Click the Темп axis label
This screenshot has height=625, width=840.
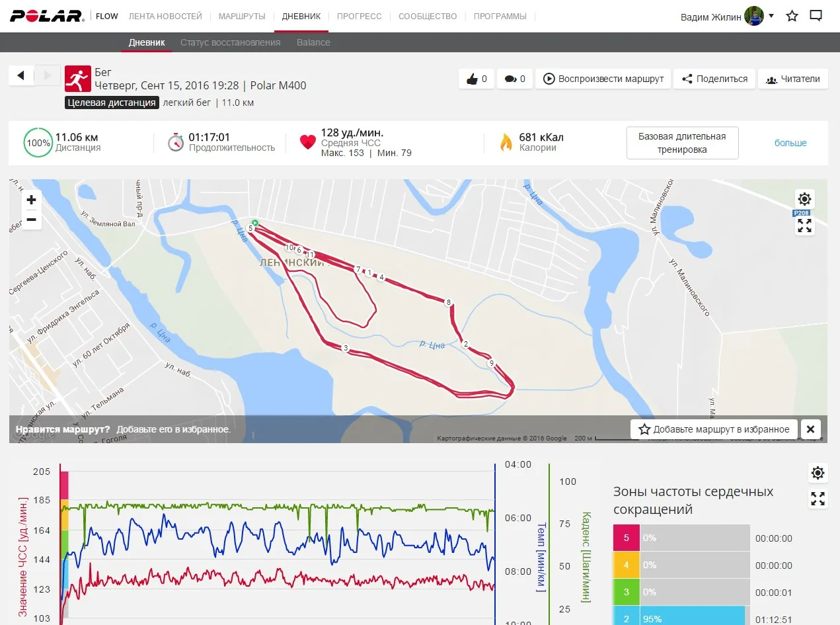[541, 557]
